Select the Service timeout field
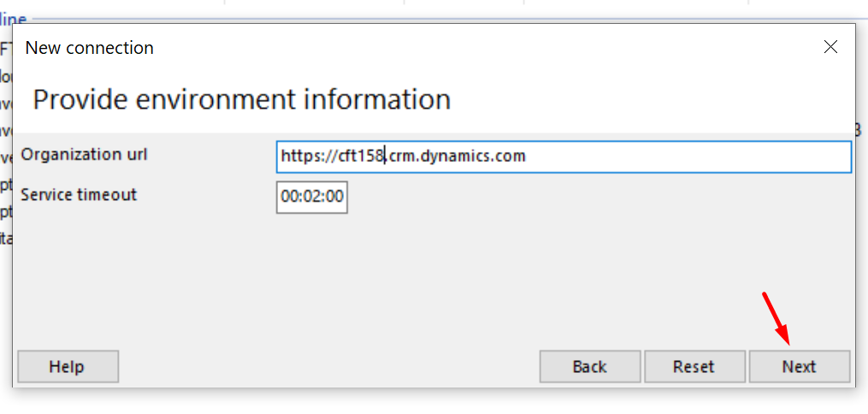Screen dimensions: 868x414 311,197
